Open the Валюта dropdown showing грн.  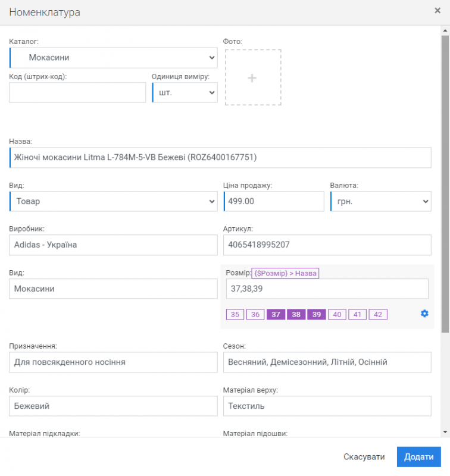(380, 201)
